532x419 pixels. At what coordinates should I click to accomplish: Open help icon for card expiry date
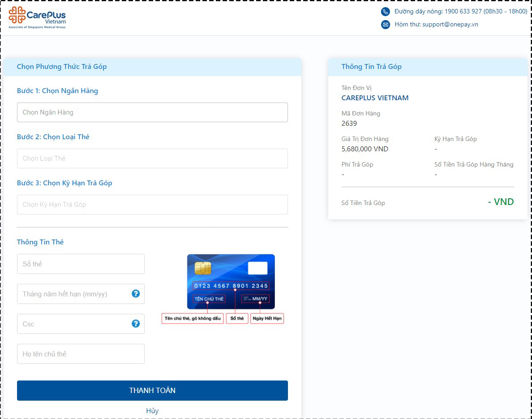point(136,294)
